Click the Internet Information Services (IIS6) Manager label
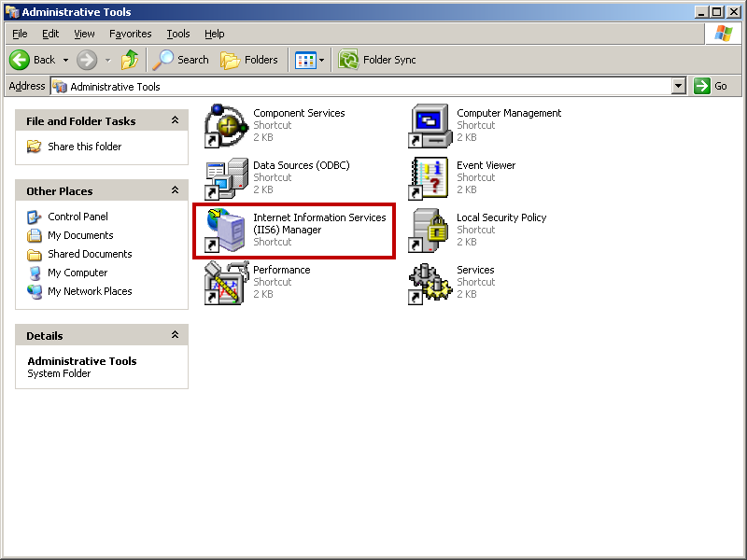The width and height of the screenshot is (747, 560). pyautogui.click(x=319, y=223)
